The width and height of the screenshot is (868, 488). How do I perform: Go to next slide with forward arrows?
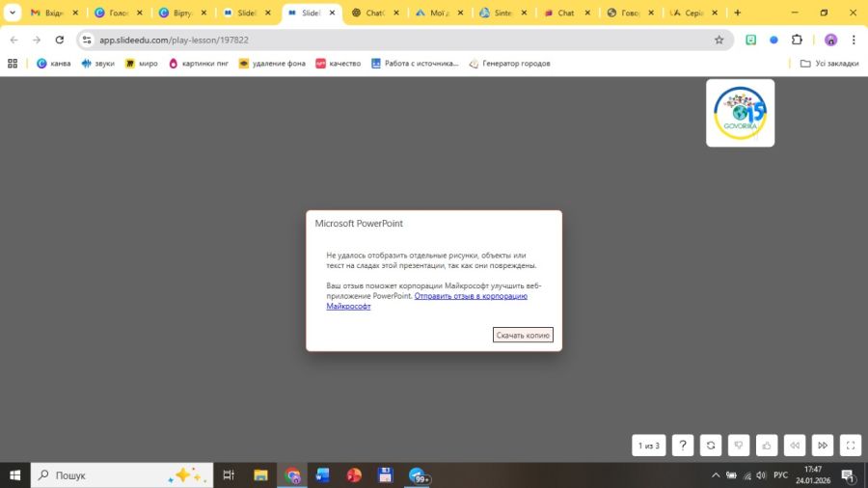(x=822, y=445)
